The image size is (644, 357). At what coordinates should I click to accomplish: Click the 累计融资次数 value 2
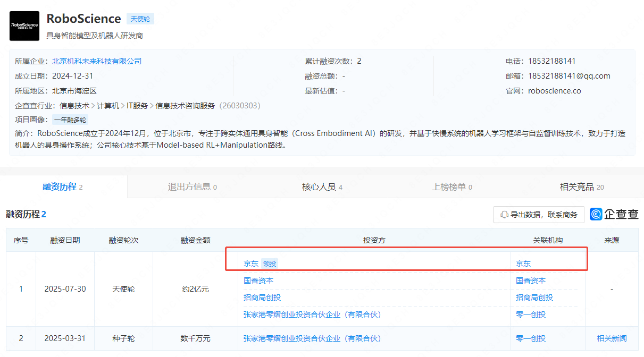coord(359,61)
